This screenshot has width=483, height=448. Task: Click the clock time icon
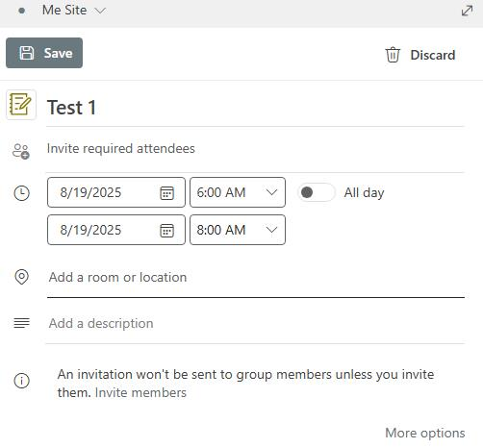pyautogui.click(x=22, y=193)
